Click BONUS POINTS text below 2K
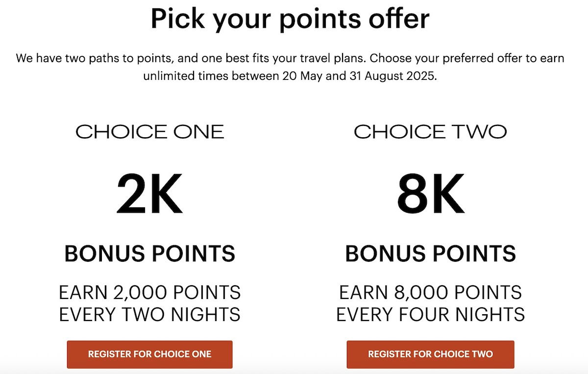This screenshot has width=588, height=374. 150,254
